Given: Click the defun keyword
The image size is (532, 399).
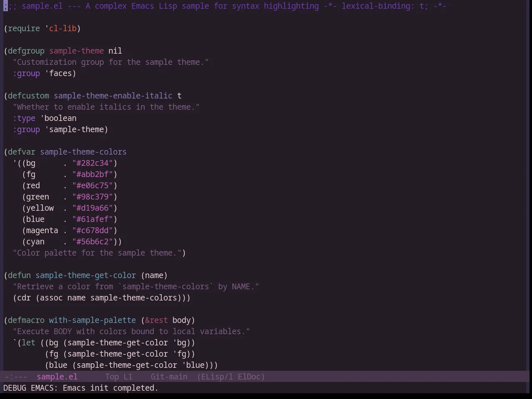Looking at the screenshot, I should pos(19,275).
